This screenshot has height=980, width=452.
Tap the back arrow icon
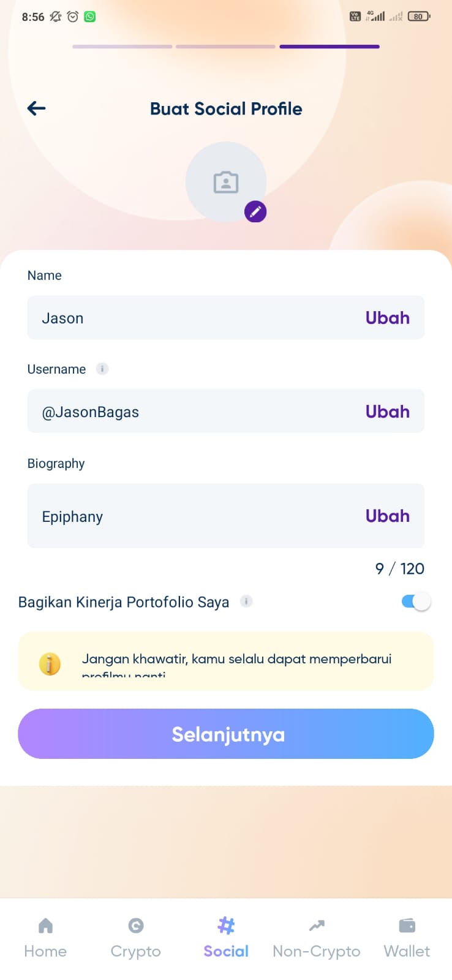(x=37, y=108)
